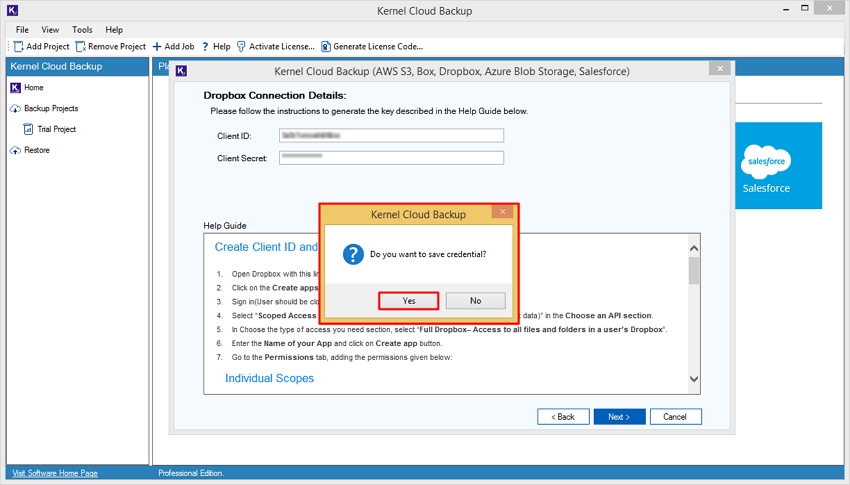Select Backup Projects cloud icon
The height and width of the screenshot is (485, 850).
(15, 108)
